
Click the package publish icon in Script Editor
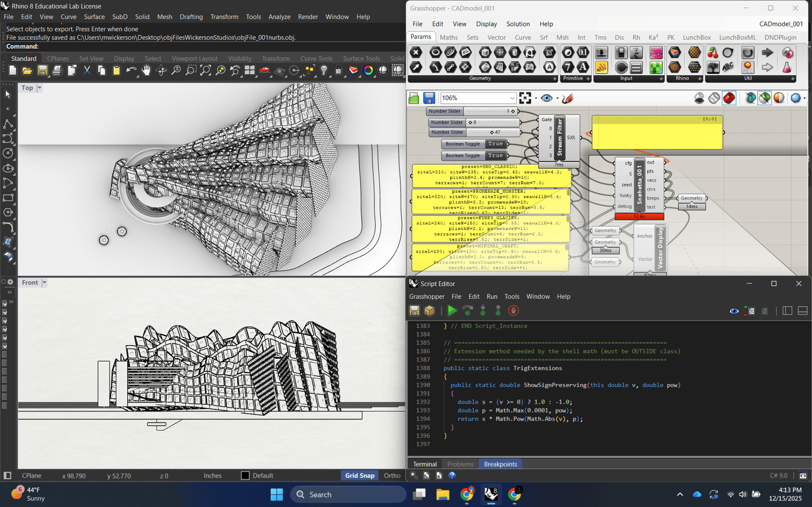429,311
